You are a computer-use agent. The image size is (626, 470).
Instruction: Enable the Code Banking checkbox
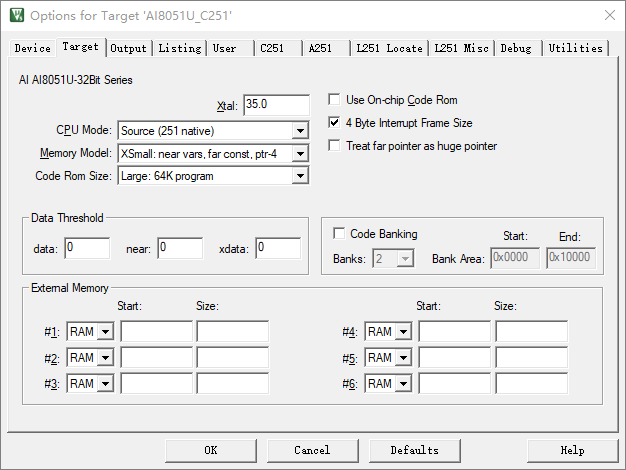point(339,233)
